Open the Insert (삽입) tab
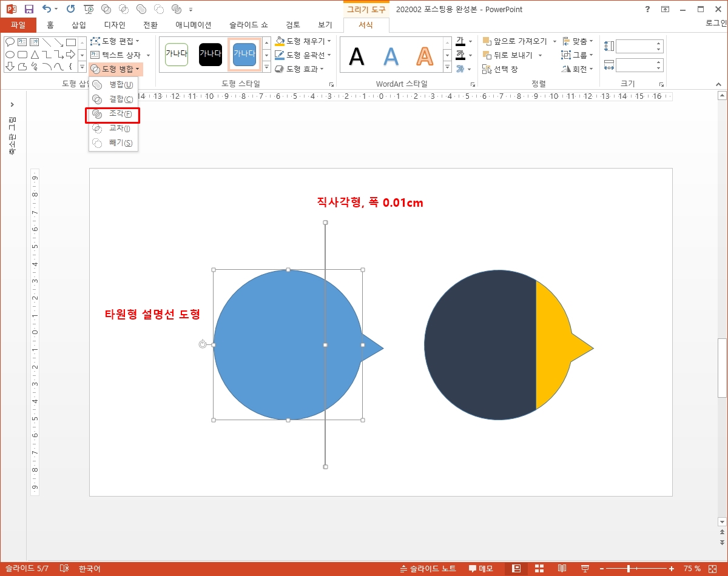Image resolution: width=728 pixels, height=576 pixels. 79,25
